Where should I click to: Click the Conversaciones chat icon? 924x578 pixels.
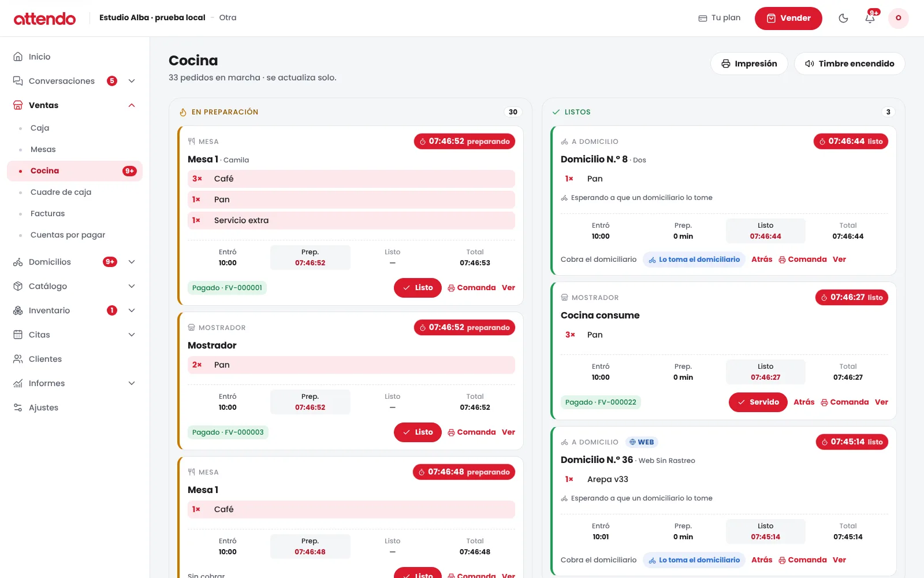pyautogui.click(x=18, y=81)
